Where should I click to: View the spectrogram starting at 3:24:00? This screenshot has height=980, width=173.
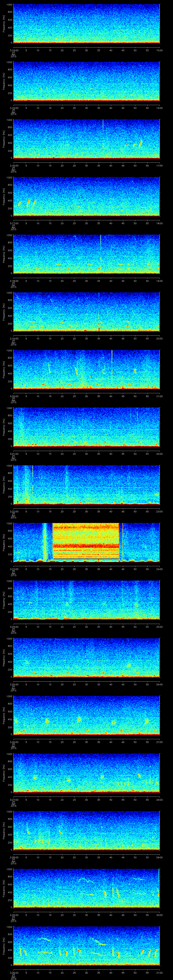86,601
